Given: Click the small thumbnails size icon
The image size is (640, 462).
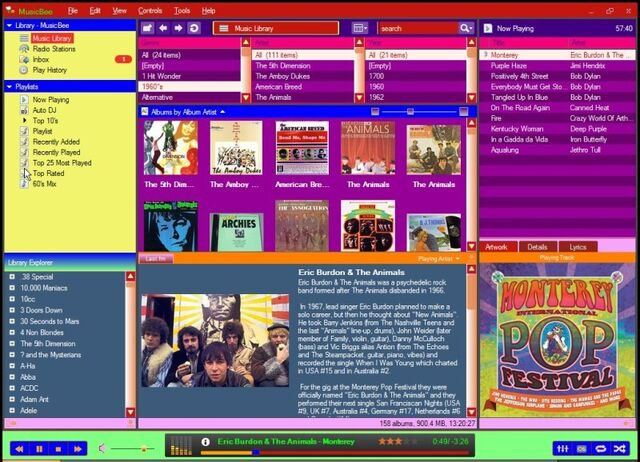Looking at the screenshot, I should [375, 111].
